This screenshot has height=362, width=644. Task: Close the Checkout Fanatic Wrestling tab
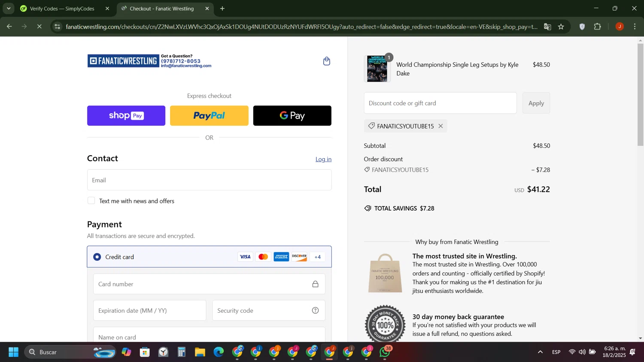pos(207,9)
